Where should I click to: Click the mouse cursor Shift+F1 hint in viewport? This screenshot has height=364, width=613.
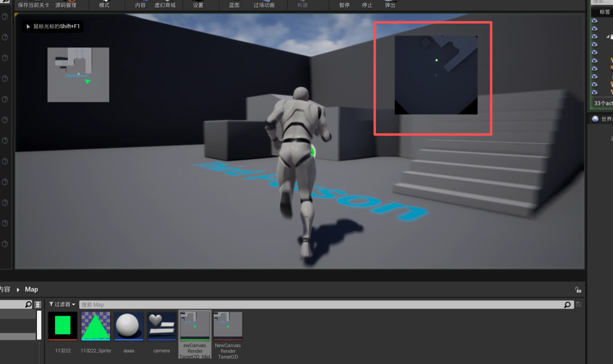(53, 26)
